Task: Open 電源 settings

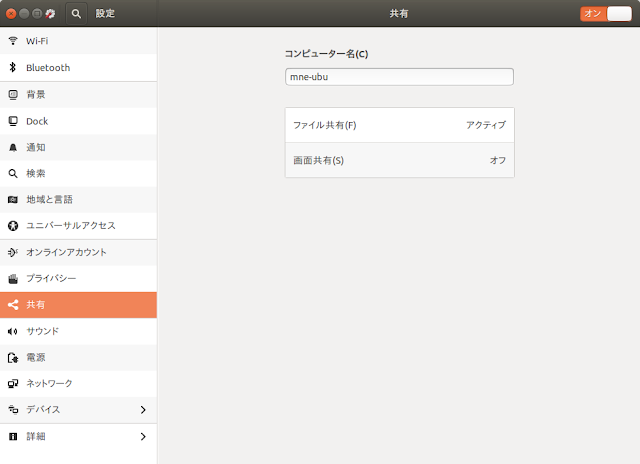Action: click(78, 358)
